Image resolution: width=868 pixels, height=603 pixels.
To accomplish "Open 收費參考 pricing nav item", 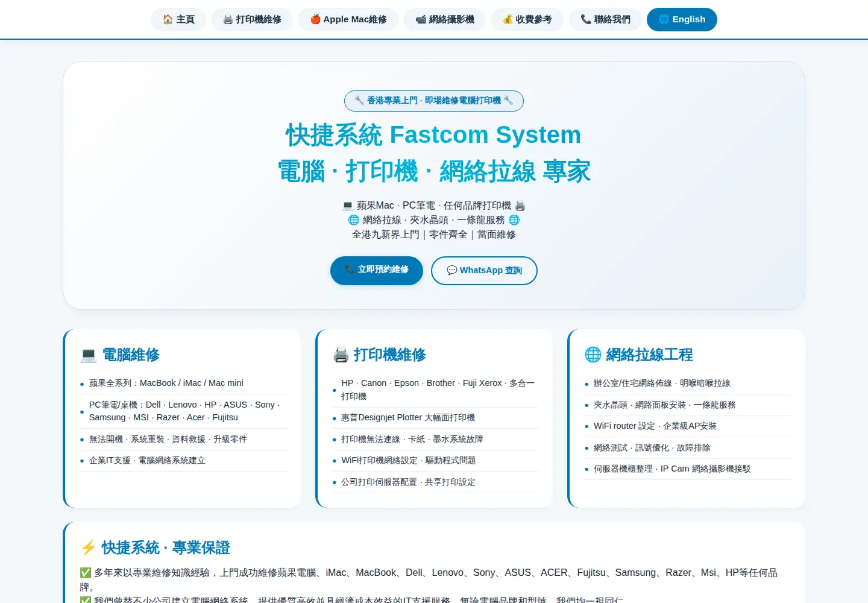I will coord(527,19).
